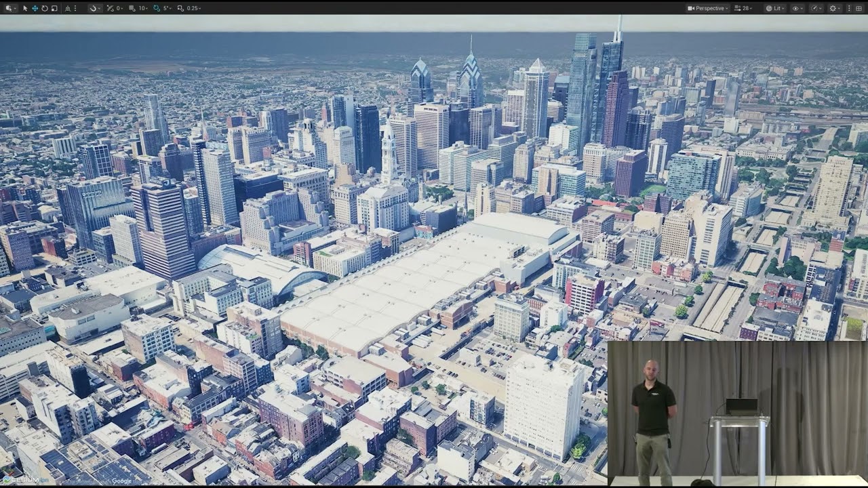Toggle the viewport layout grid icon
868x488 pixels.
click(859, 8)
